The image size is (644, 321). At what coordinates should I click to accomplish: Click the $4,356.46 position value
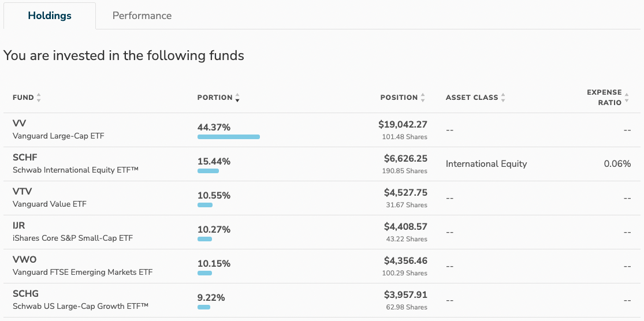(406, 260)
